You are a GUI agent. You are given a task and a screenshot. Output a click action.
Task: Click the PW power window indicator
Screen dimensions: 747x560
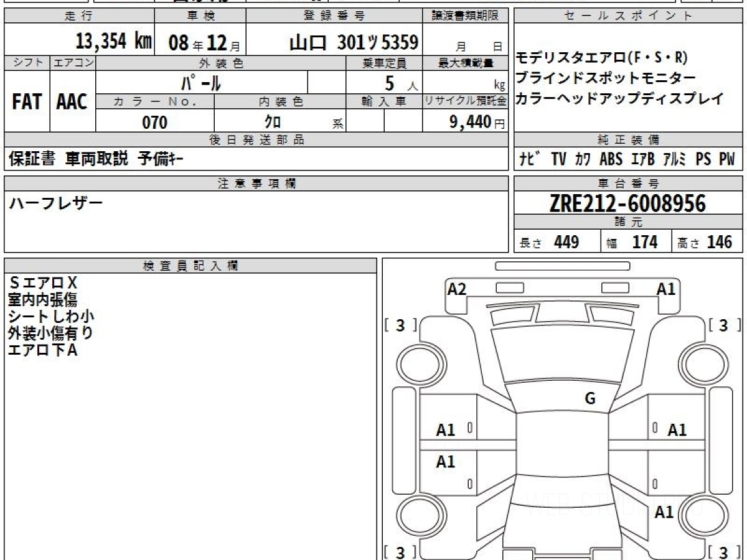click(726, 159)
